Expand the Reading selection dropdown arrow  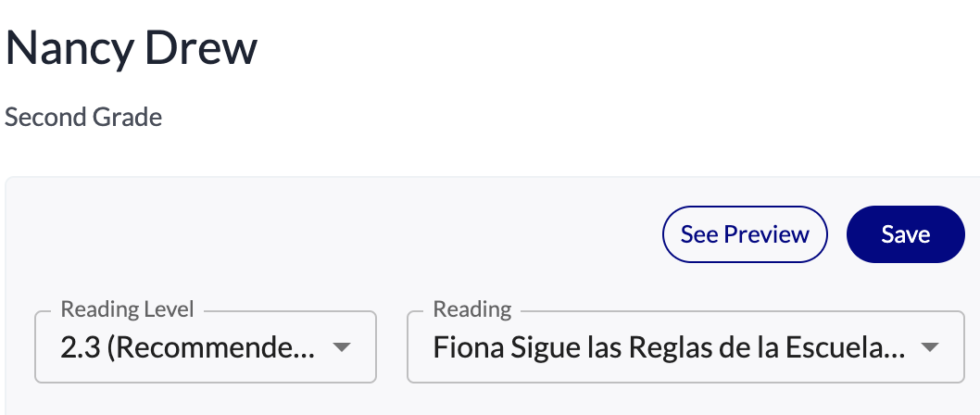point(929,347)
